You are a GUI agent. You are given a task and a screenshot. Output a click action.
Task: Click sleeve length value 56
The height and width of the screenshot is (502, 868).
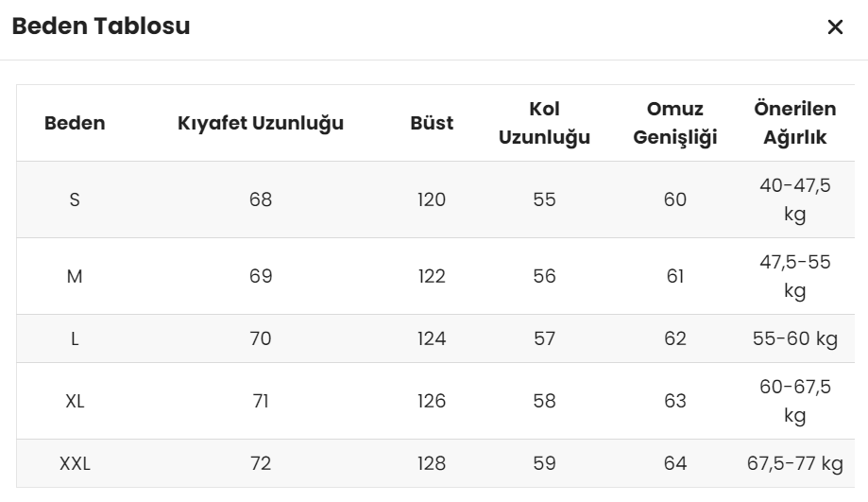544,276
